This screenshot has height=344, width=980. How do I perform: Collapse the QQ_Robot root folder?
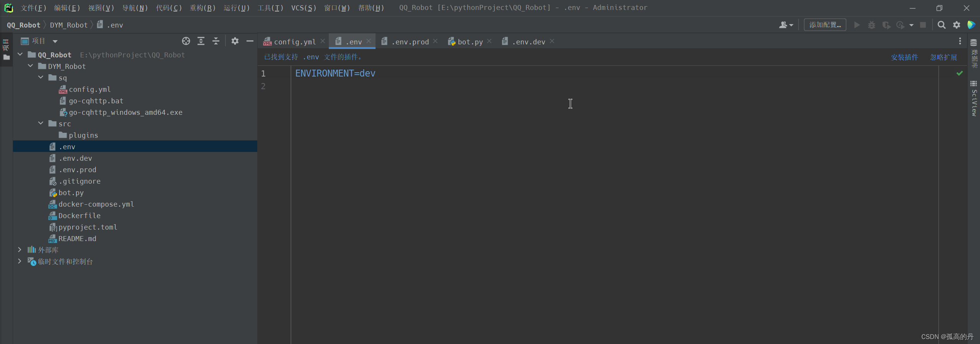[x=20, y=55]
